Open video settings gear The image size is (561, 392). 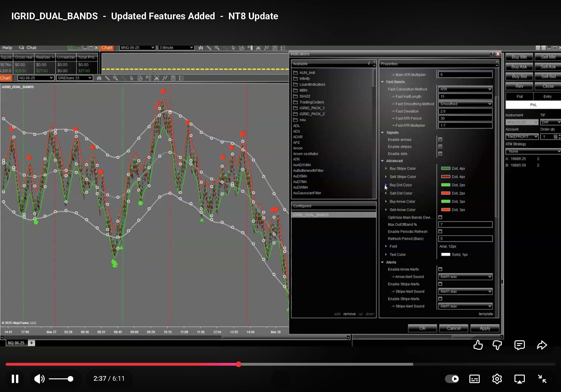click(497, 379)
